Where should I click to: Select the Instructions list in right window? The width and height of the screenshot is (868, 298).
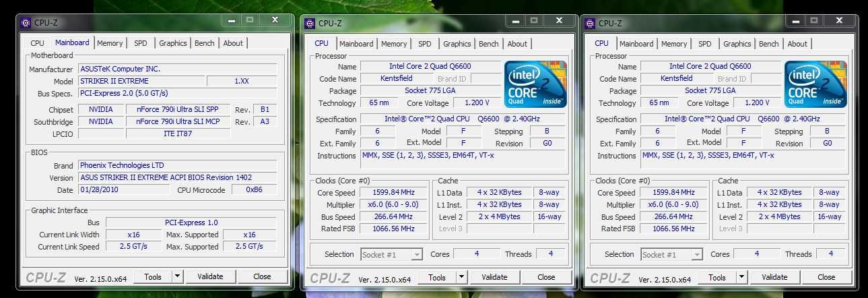743,160
